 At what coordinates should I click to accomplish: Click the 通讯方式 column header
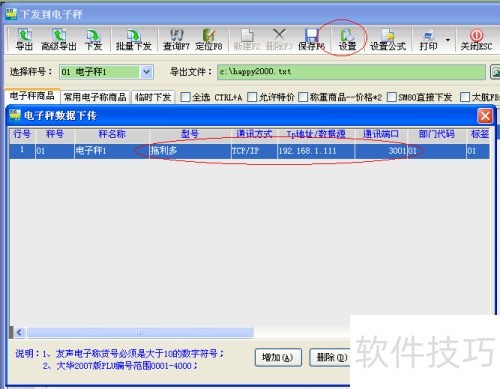tap(254, 134)
